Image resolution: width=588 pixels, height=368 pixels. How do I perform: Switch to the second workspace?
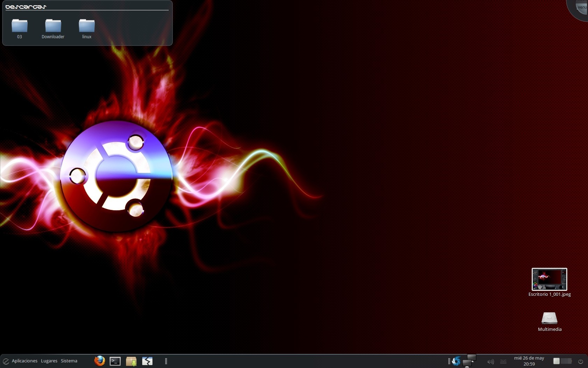click(566, 361)
